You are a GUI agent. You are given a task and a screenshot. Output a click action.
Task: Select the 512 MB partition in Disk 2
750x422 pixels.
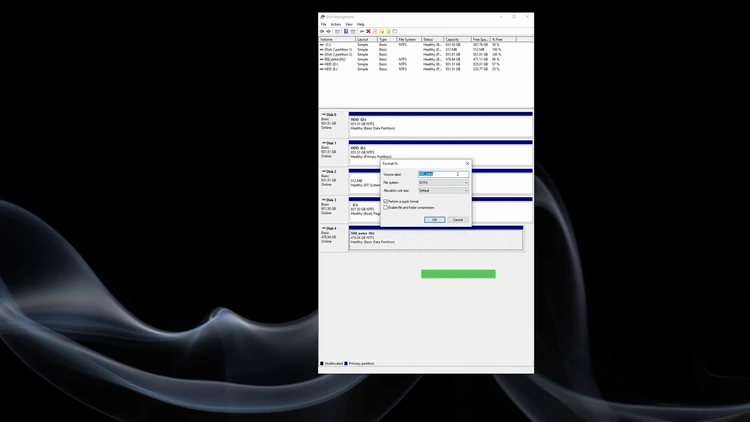[x=364, y=181]
